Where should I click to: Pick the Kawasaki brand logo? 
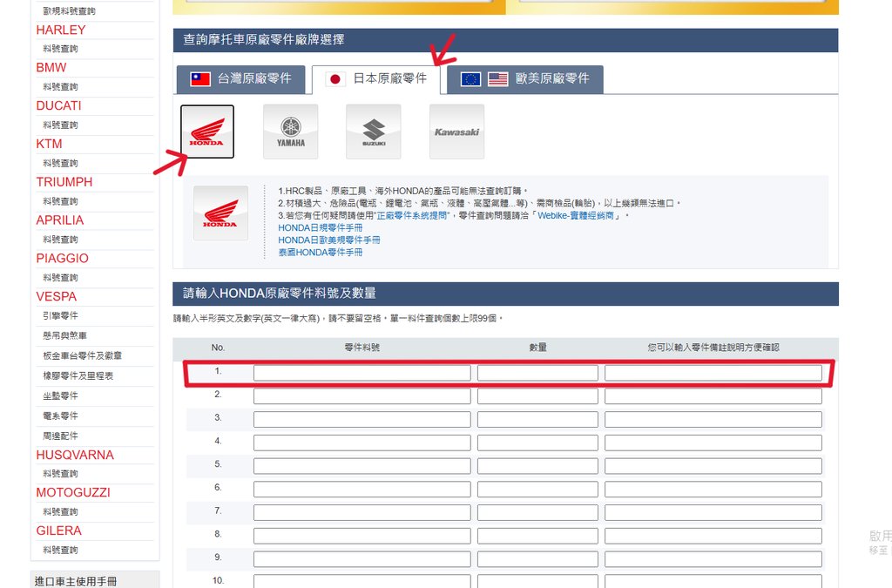(x=456, y=132)
